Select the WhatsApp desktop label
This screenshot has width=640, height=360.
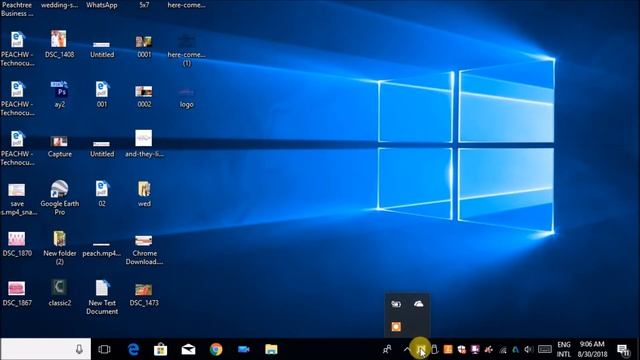pyautogui.click(x=102, y=5)
